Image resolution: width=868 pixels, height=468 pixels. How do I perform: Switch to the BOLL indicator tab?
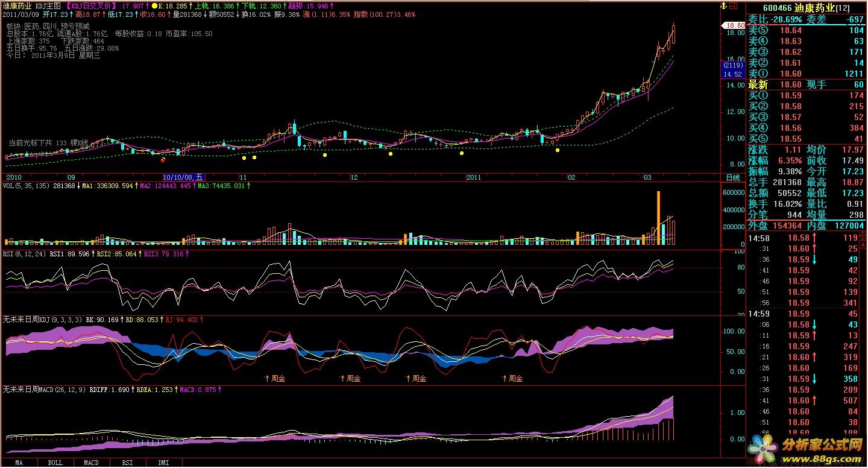click(x=55, y=463)
